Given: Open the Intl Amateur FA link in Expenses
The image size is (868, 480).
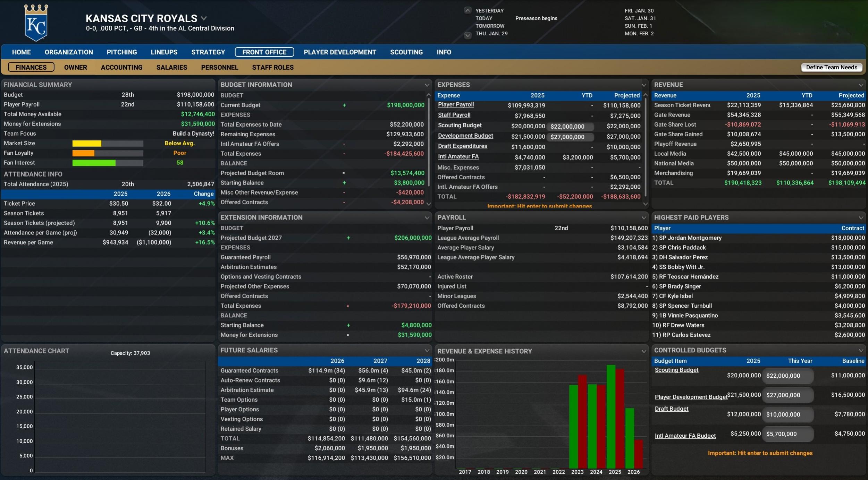Looking at the screenshot, I should click(x=458, y=157).
